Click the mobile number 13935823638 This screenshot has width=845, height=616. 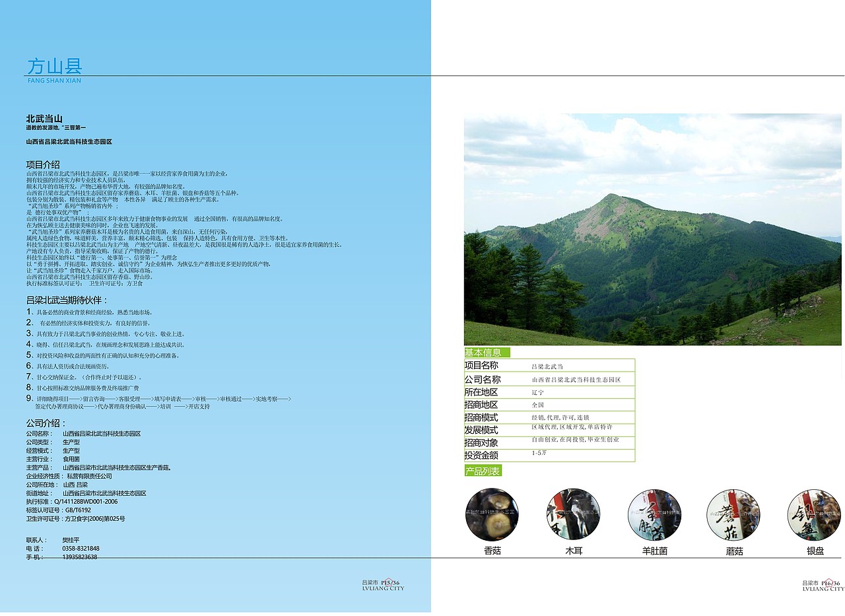(80, 557)
